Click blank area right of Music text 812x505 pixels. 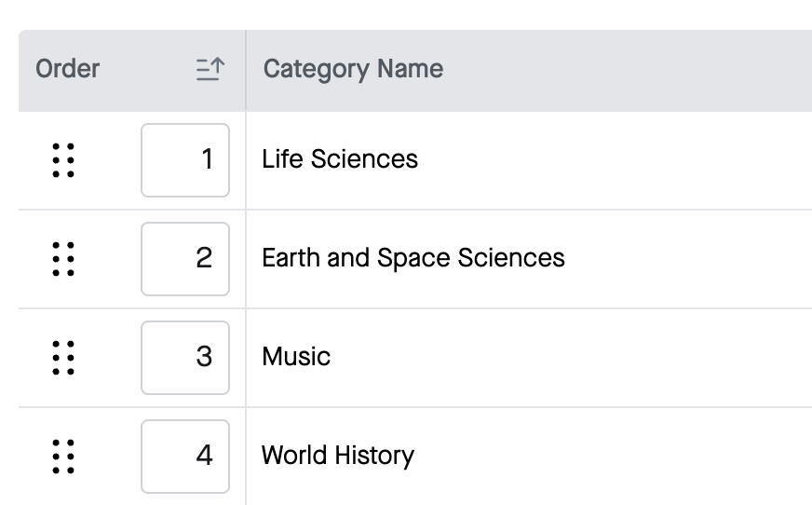pos(570,358)
